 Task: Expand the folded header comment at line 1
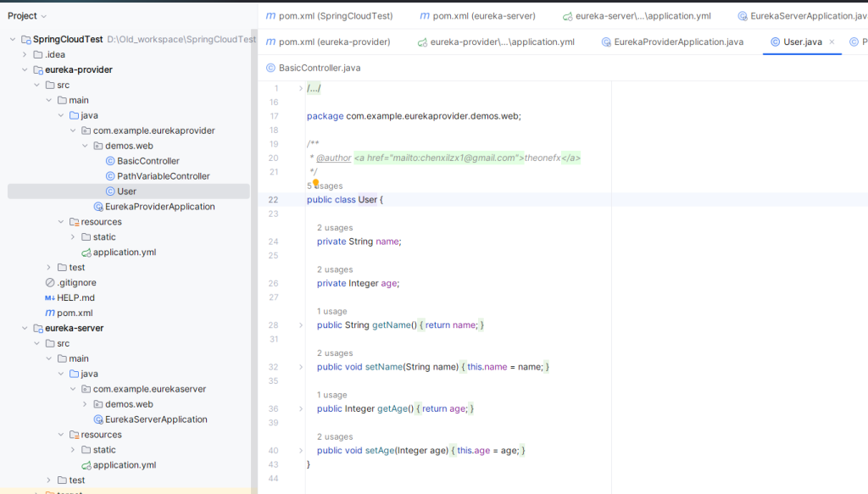point(301,88)
